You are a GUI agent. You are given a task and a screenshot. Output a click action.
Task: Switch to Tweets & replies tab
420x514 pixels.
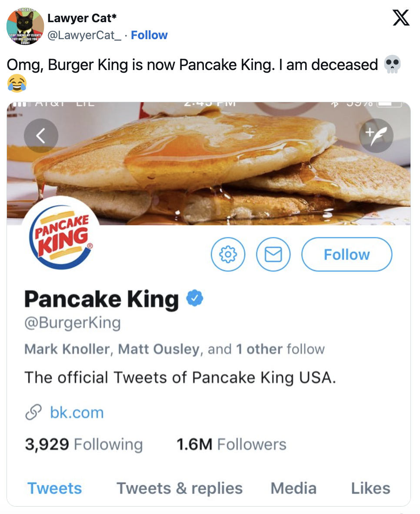(x=179, y=488)
